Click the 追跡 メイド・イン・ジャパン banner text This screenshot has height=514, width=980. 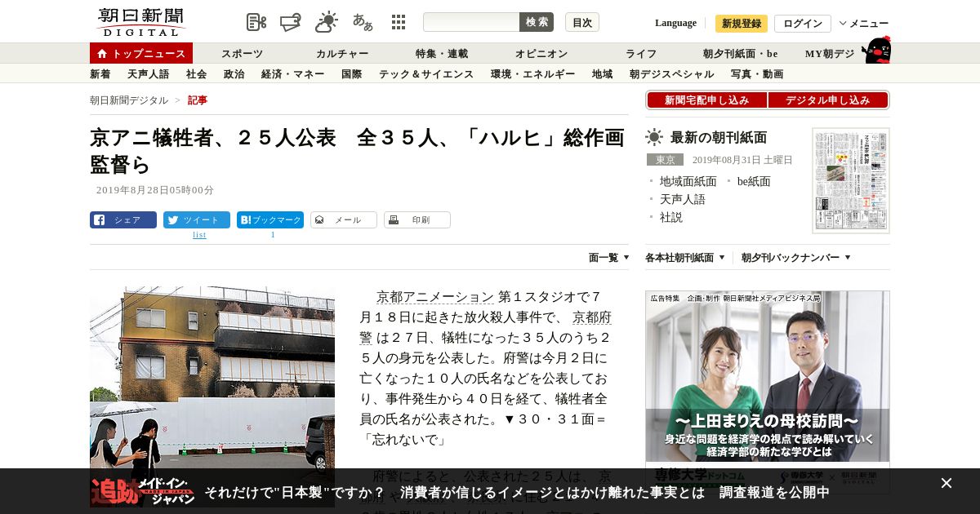click(143, 491)
